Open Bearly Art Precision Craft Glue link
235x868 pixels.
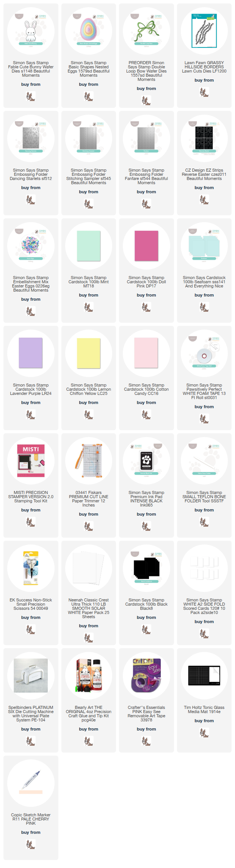(x=89, y=714)
